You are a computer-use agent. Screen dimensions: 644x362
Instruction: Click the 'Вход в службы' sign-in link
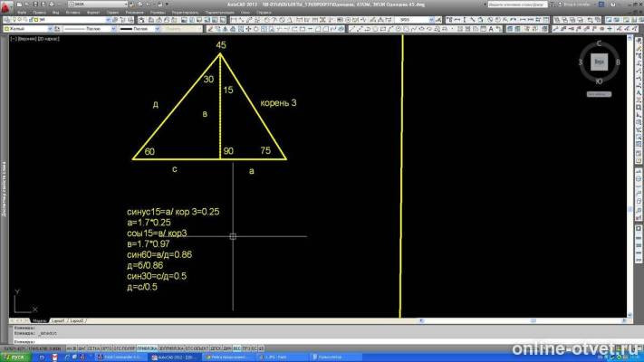(579, 5)
